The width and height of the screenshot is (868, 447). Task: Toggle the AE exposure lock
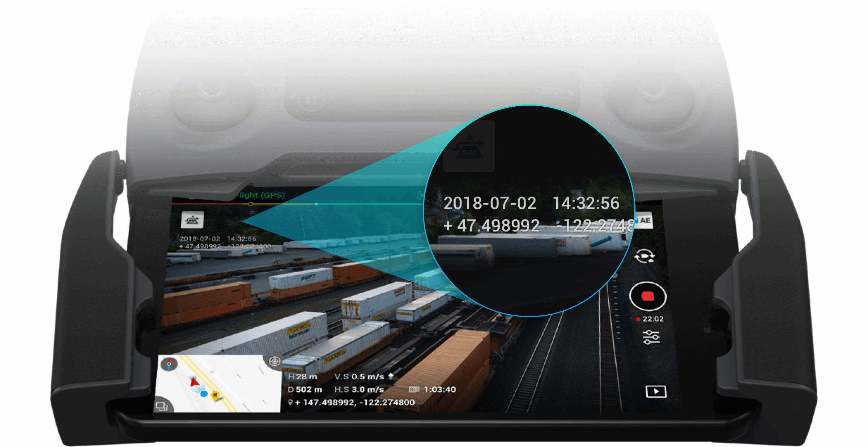click(x=644, y=221)
